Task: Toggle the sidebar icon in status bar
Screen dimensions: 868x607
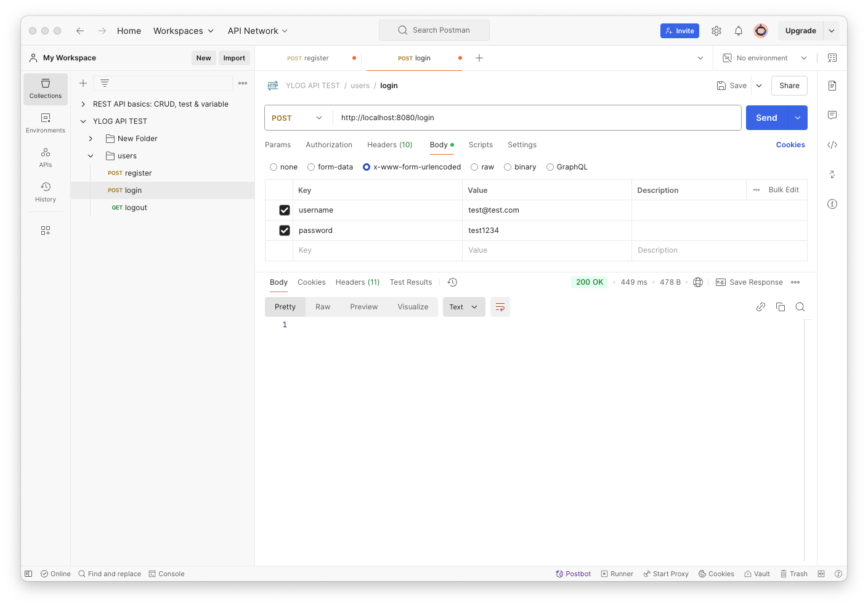Action: [28, 574]
